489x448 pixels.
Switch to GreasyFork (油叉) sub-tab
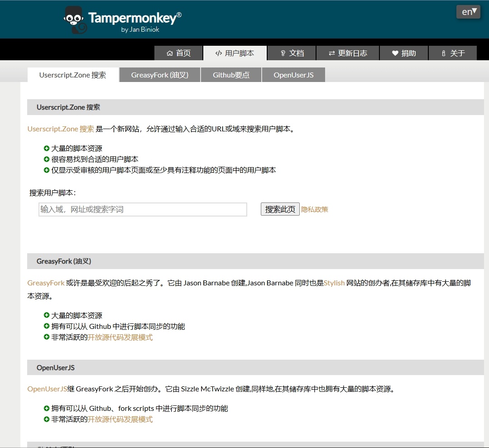coord(160,75)
